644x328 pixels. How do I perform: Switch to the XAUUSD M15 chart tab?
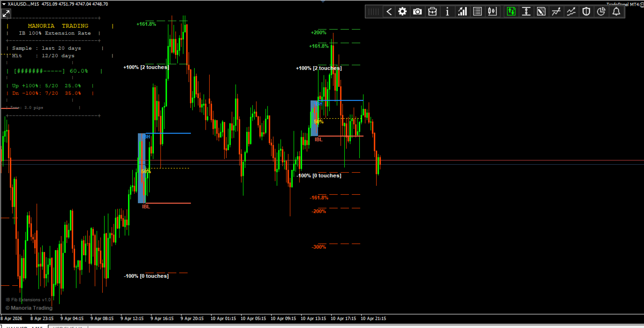coord(24,326)
